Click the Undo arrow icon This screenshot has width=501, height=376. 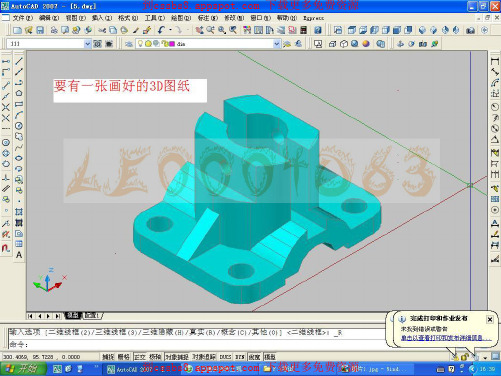(x=161, y=30)
